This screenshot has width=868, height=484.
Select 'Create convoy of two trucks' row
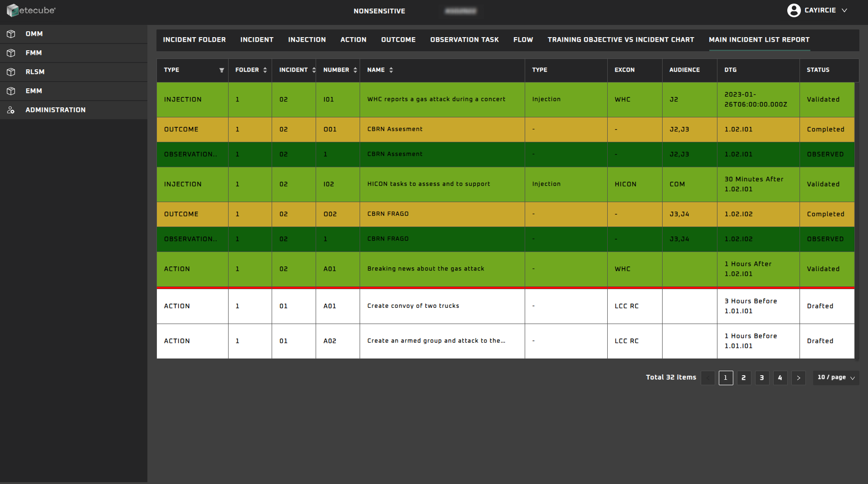(x=413, y=306)
